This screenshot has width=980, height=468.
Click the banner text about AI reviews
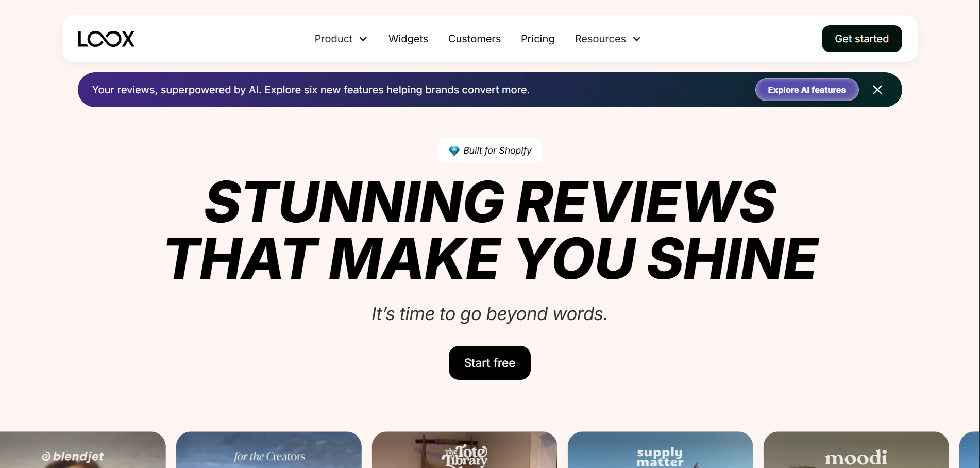tap(311, 90)
